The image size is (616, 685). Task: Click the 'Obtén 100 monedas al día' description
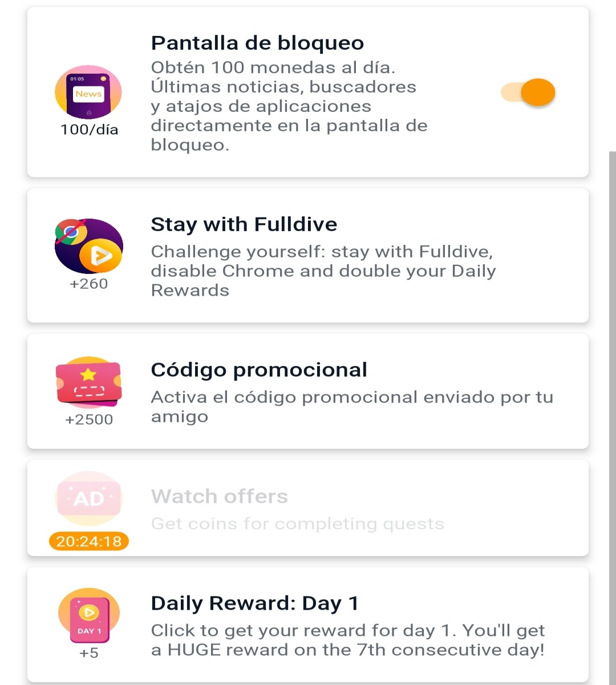pyautogui.click(x=273, y=67)
